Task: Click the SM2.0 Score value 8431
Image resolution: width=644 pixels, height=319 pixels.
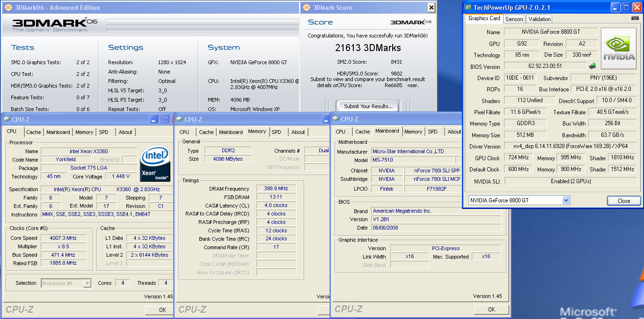Action: point(396,62)
